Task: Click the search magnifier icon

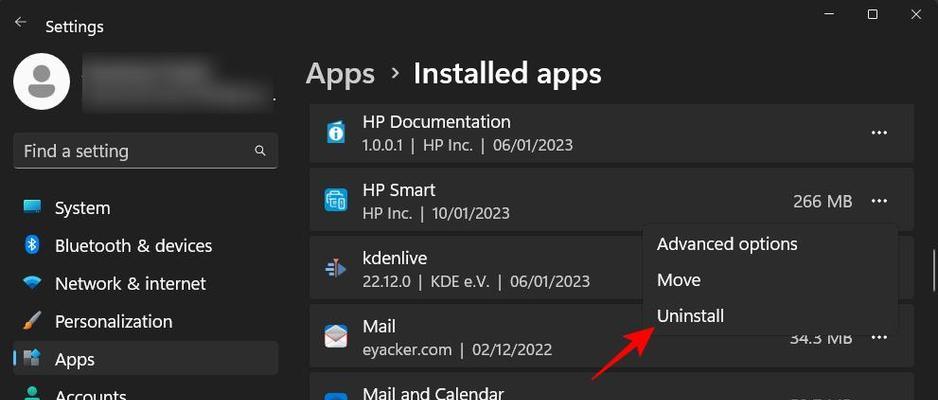Action: coord(260,151)
